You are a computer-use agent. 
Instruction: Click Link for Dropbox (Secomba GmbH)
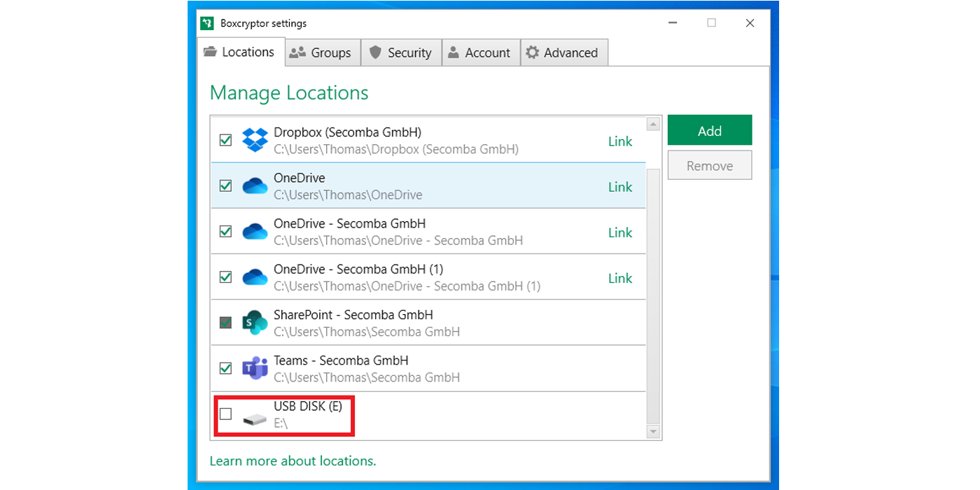coord(619,141)
